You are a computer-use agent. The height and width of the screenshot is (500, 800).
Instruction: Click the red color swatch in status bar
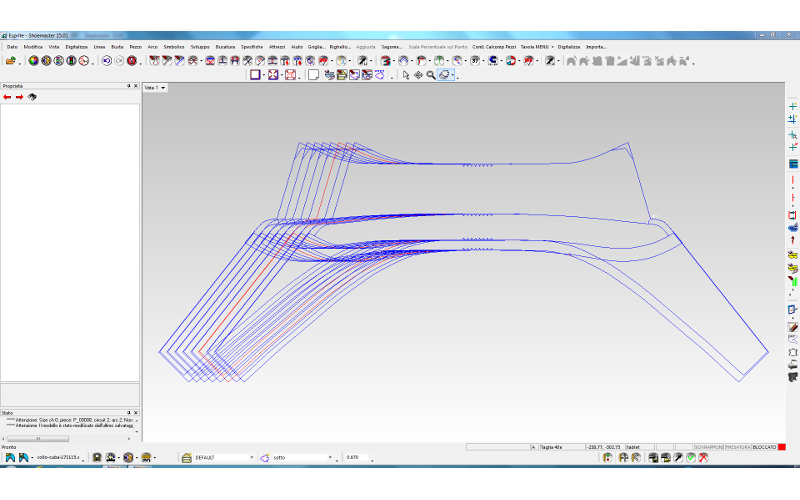point(782,446)
